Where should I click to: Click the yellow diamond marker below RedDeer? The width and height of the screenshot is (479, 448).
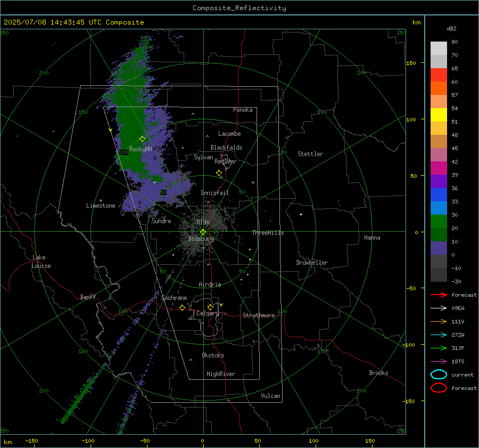click(219, 173)
